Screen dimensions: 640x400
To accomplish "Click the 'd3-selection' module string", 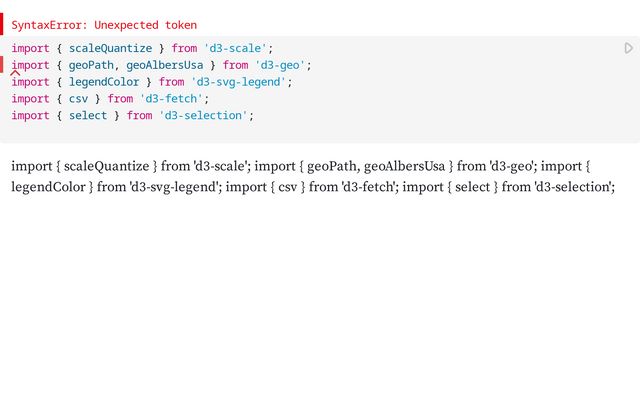I will [204, 116].
